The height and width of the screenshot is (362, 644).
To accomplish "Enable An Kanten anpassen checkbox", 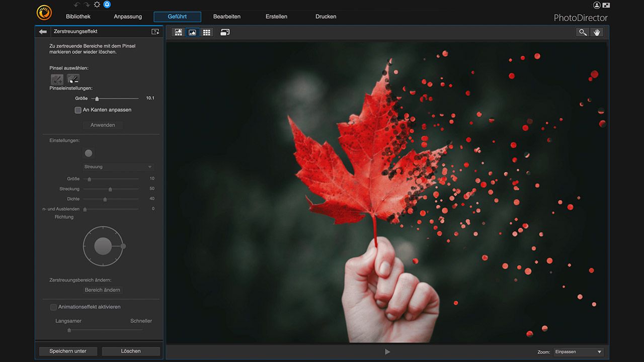I will click(78, 110).
